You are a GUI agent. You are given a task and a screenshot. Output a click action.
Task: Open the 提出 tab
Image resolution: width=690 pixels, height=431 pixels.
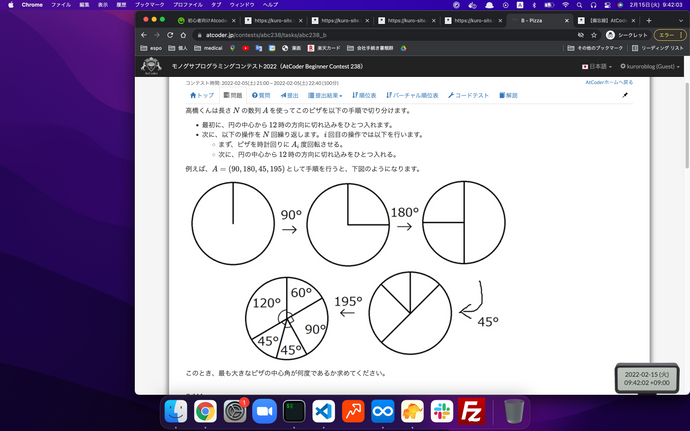(x=290, y=95)
